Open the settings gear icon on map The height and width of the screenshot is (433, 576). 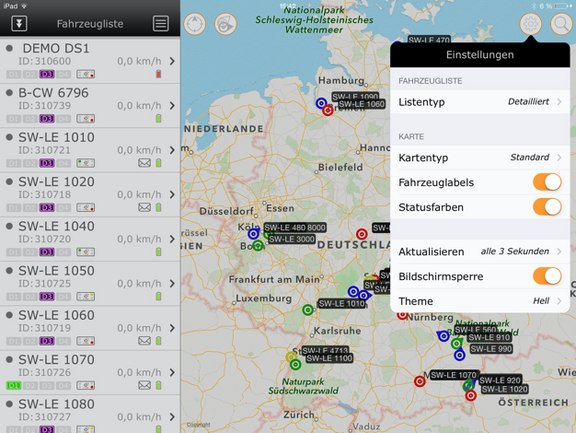point(530,24)
